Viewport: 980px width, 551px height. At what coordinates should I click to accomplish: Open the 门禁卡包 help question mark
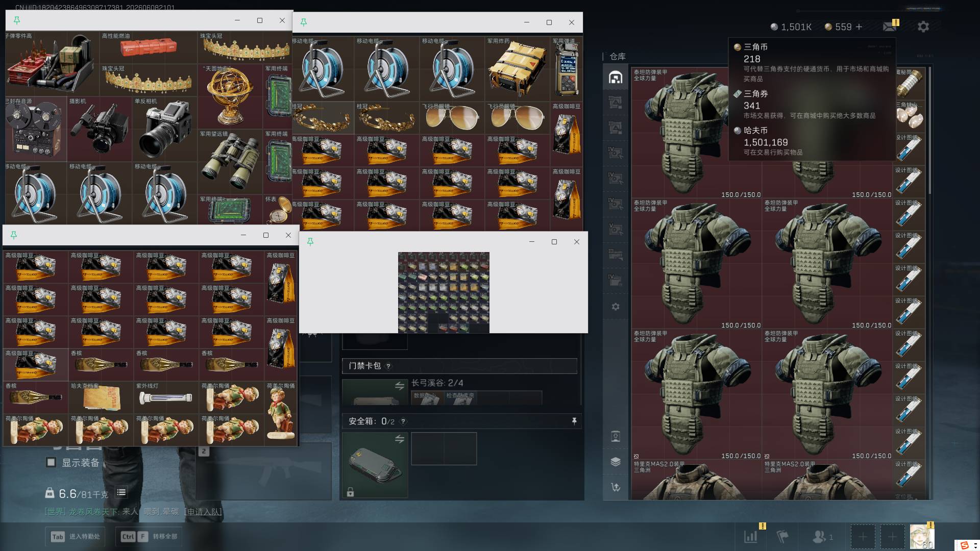click(x=388, y=366)
